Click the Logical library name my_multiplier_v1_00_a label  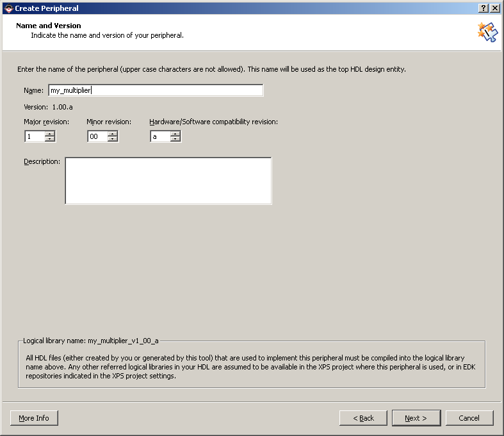tap(91, 341)
